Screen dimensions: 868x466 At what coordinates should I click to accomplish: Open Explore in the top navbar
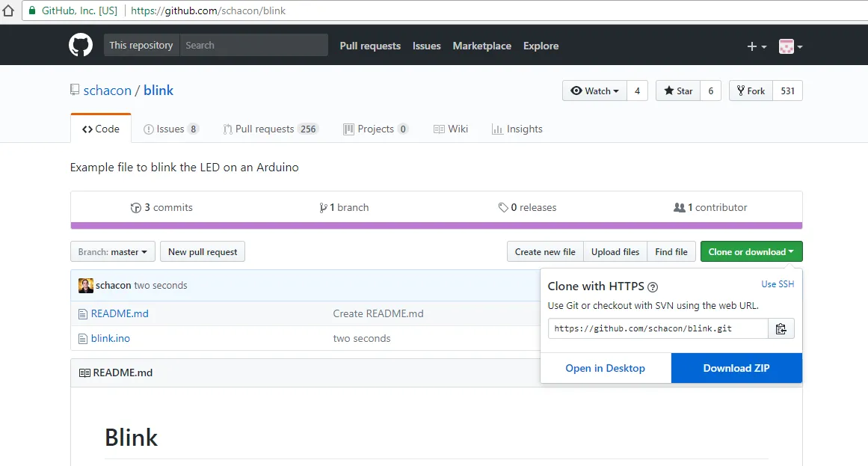(541, 46)
